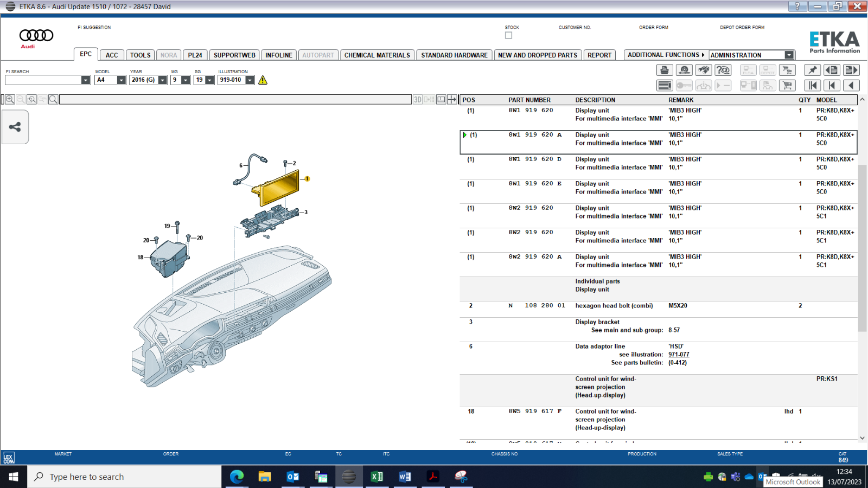
Task: Open the Model A4 dropdown
Action: [121, 80]
